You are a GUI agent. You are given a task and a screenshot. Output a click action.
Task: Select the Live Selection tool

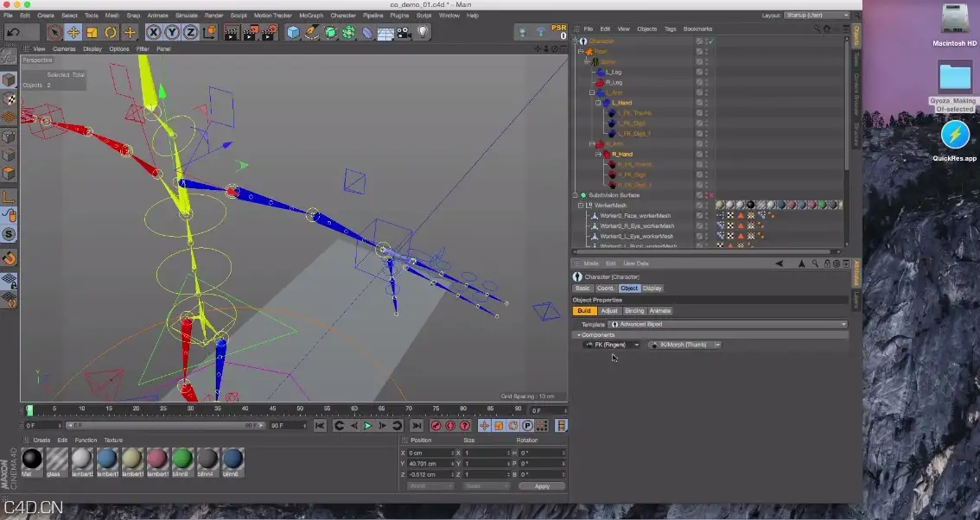(x=54, y=32)
